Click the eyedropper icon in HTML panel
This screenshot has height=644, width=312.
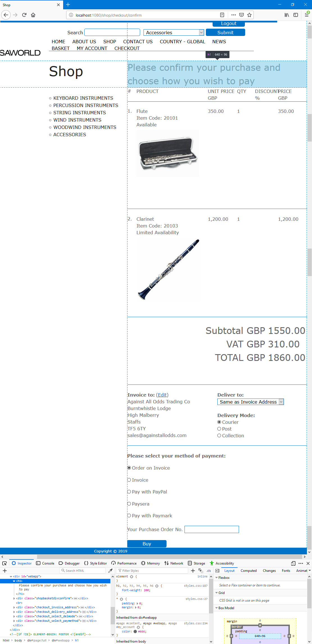coord(110,570)
